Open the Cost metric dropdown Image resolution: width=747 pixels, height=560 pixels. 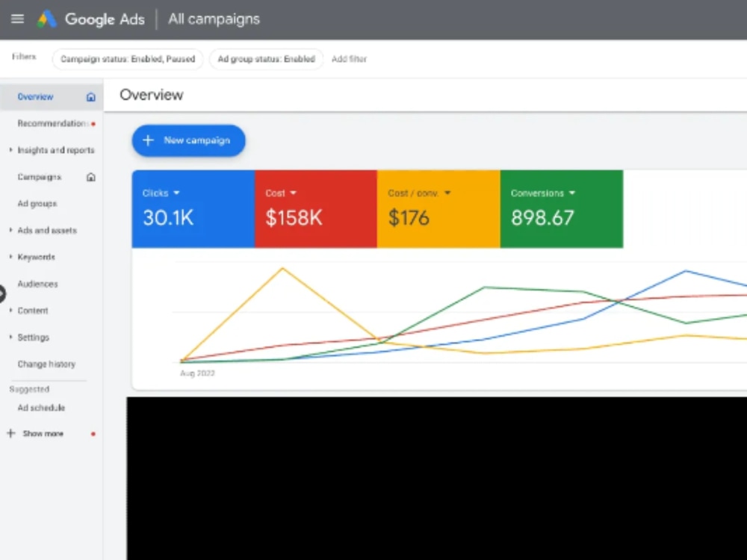[293, 193]
